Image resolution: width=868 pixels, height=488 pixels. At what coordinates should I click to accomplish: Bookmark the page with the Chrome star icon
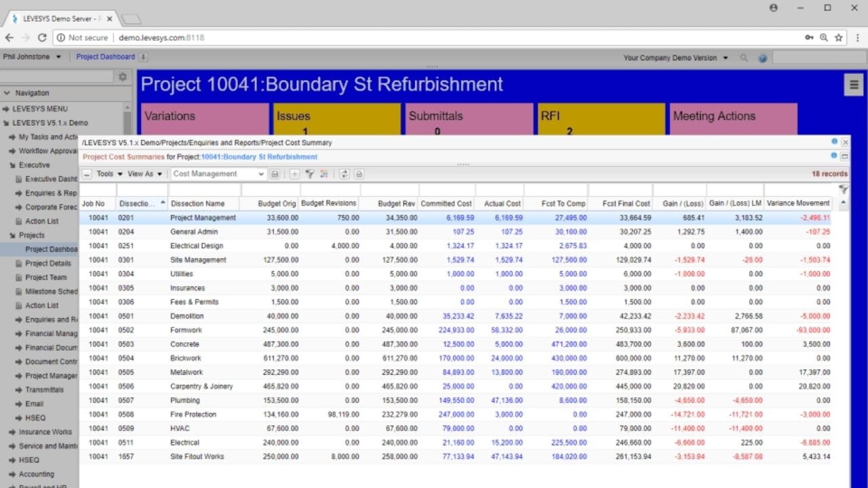(x=840, y=37)
